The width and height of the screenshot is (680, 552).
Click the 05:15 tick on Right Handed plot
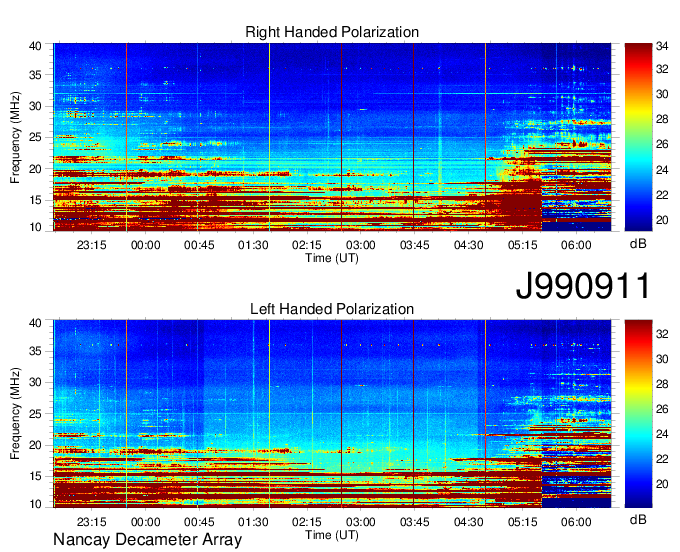pos(523,245)
